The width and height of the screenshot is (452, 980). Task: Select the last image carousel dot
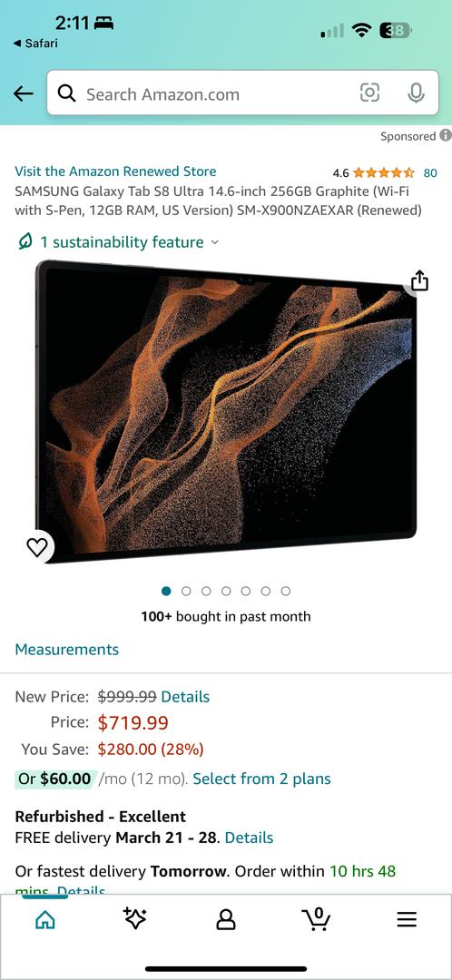tap(286, 591)
